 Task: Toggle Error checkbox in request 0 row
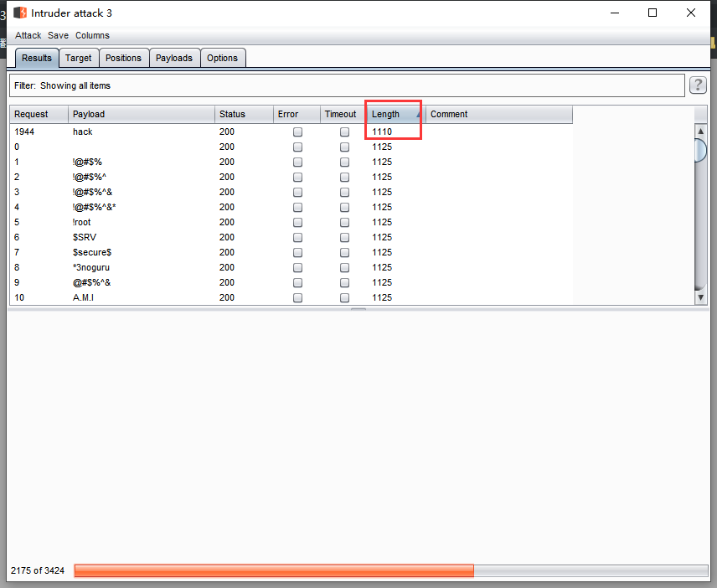coord(297,147)
